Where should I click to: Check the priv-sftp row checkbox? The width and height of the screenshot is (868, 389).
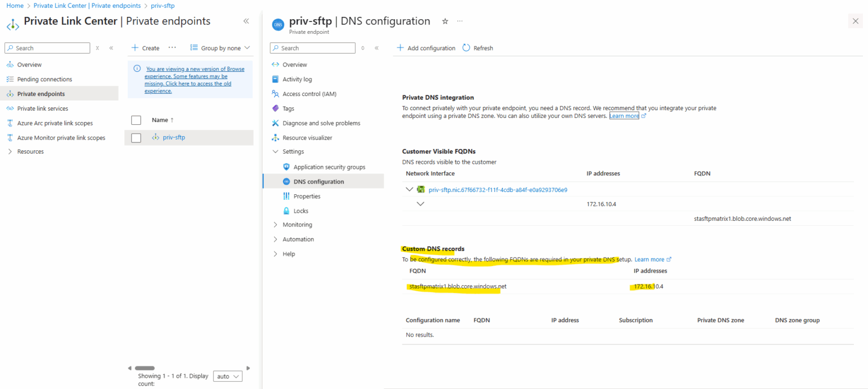136,137
